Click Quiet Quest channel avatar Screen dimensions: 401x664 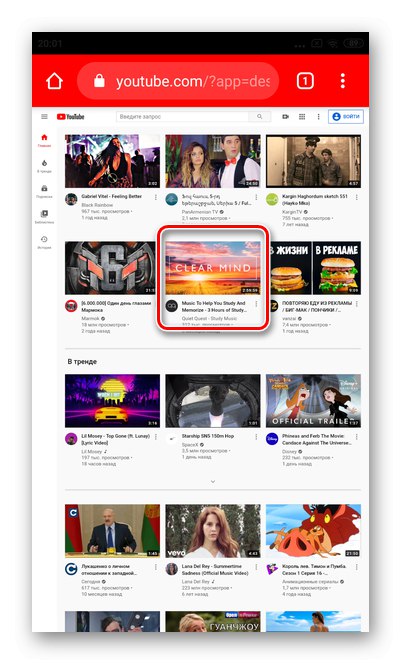point(171,306)
